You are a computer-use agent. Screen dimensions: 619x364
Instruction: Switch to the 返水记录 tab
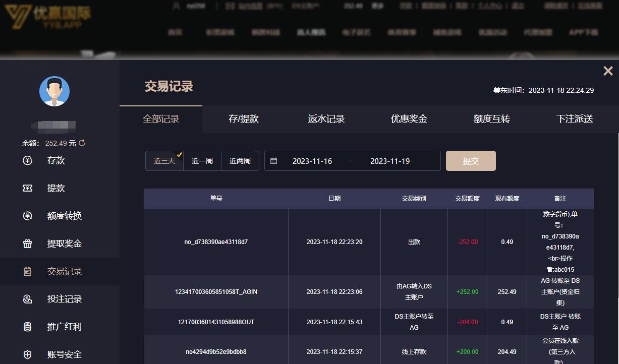tap(326, 119)
